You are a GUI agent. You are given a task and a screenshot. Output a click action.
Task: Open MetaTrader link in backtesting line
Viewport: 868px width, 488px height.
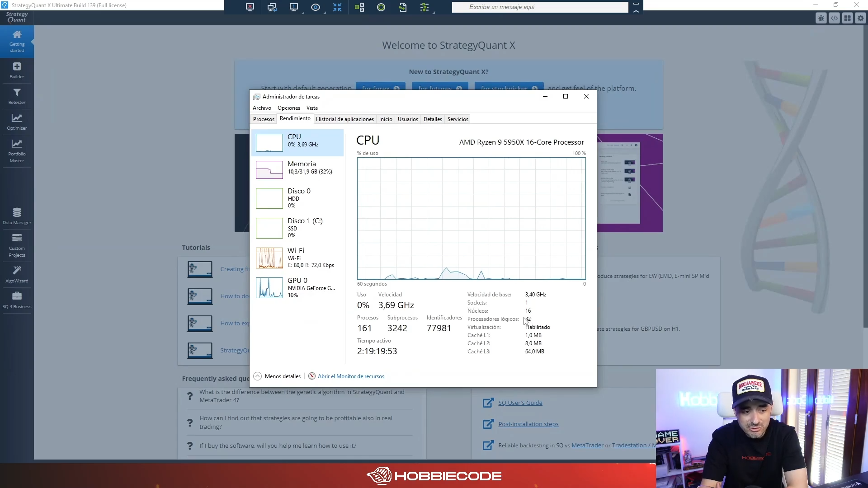point(587,446)
